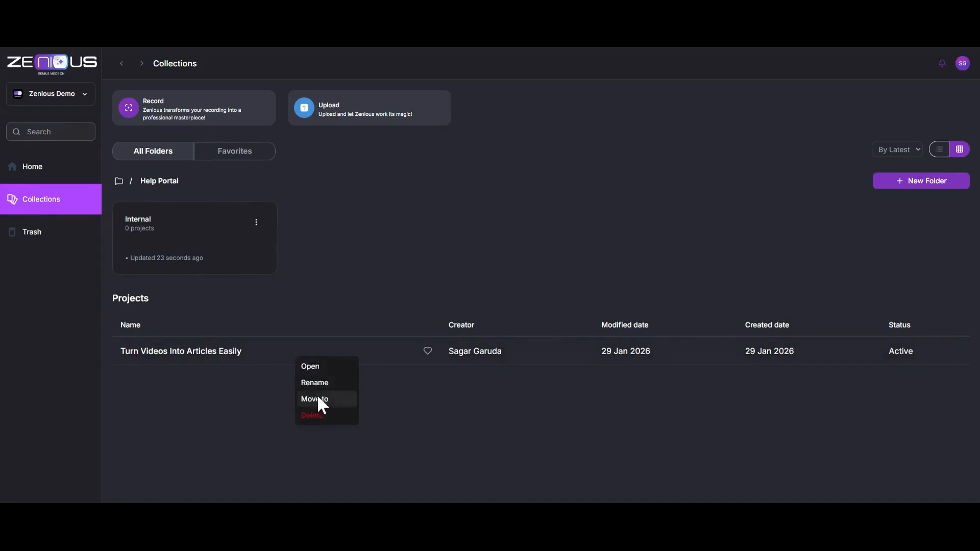Open the By Latest sort dropdown

pyautogui.click(x=897, y=149)
